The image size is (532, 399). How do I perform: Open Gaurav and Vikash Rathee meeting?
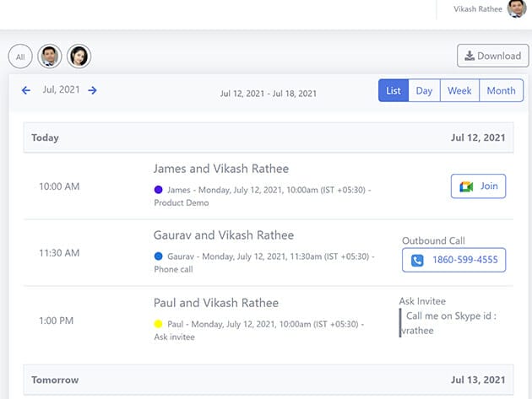[x=224, y=235]
